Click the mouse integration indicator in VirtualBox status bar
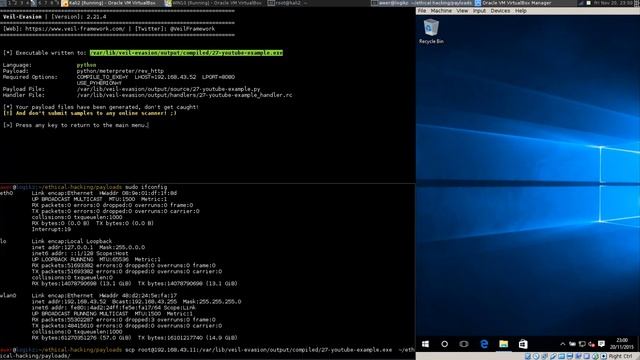Image resolution: width=640 pixels, height=360 pixels. (x=595, y=356)
